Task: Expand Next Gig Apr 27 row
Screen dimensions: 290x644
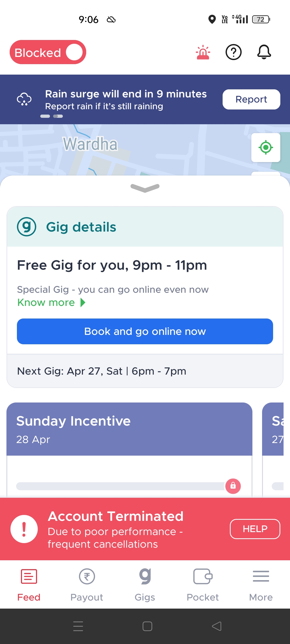Action: 145,371
